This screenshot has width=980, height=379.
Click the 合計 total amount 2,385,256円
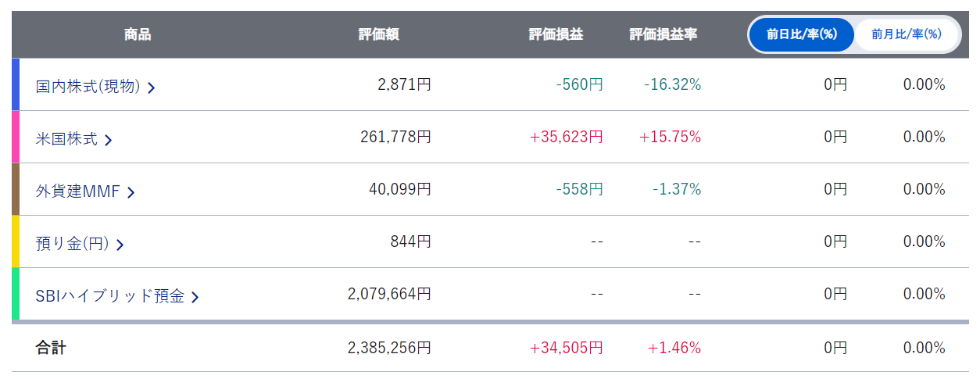click(389, 348)
